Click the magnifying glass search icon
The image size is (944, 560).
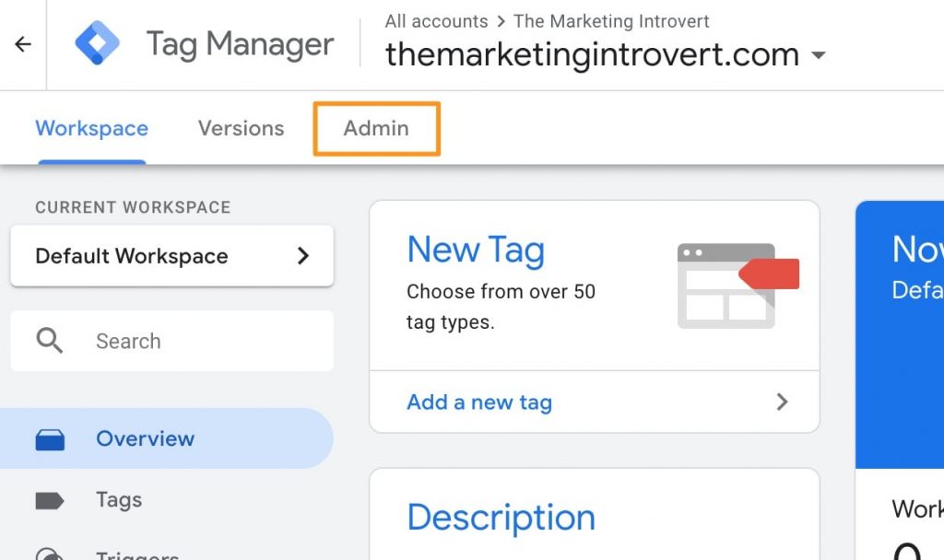(50, 341)
